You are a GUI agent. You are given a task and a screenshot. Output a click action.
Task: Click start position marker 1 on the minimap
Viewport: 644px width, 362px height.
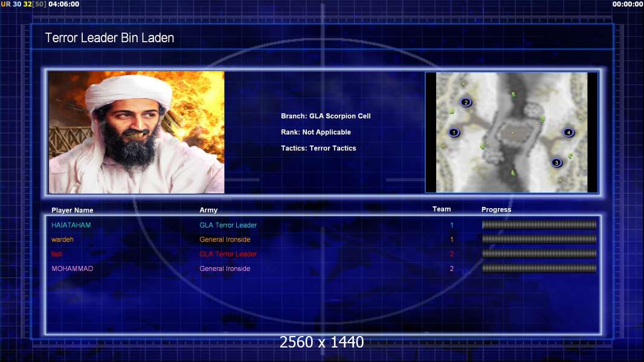454,132
